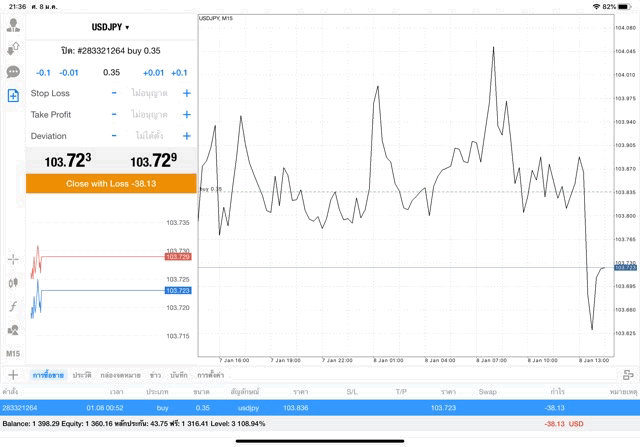
Task: Sort by S/L column header
Action: click(352, 391)
